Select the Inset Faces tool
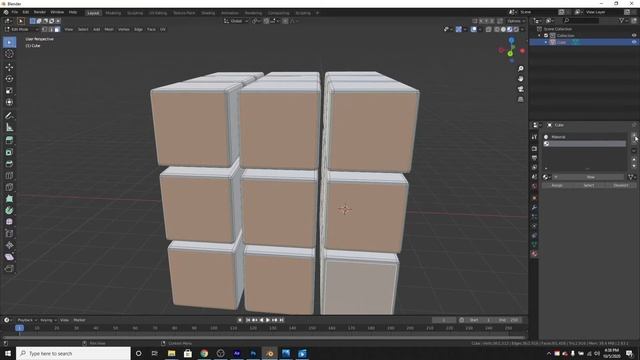The width and height of the screenshot is (640, 360). [9, 152]
